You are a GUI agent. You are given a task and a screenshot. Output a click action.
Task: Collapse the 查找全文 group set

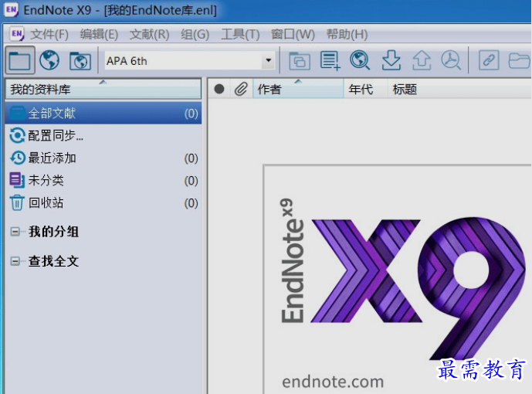[x=15, y=261]
